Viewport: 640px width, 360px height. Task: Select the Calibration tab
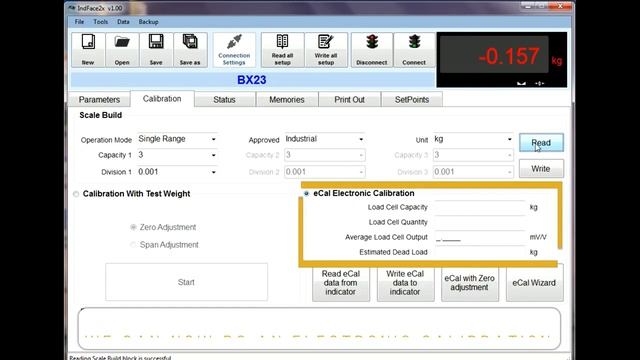[162, 99]
